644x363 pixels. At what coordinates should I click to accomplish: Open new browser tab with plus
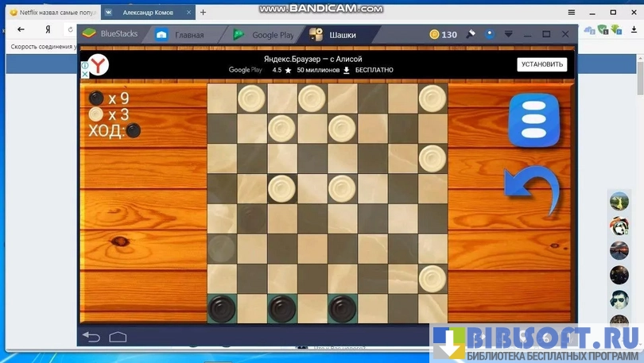tap(203, 13)
